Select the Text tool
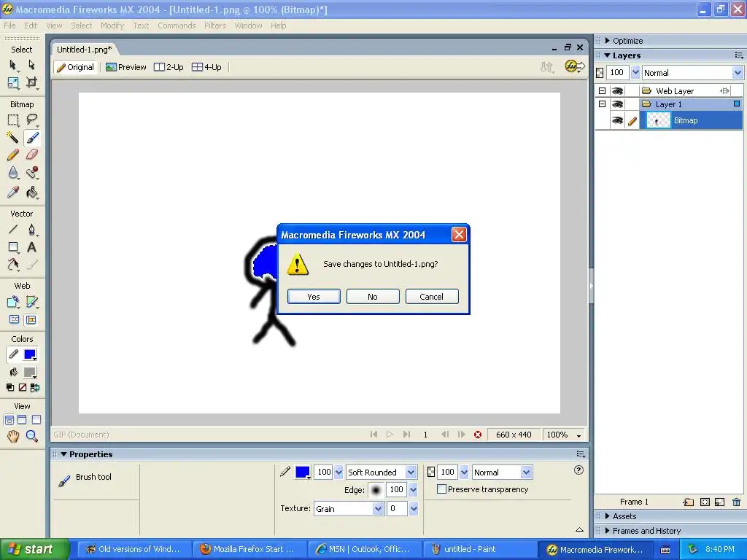Image resolution: width=747 pixels, height=560 pixels. click(x=32, y=247)
